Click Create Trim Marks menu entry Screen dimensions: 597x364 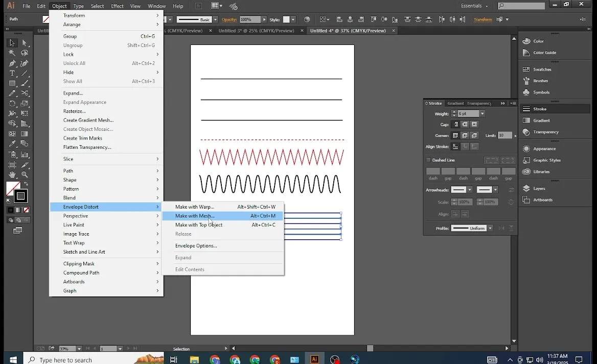(107, 138)
